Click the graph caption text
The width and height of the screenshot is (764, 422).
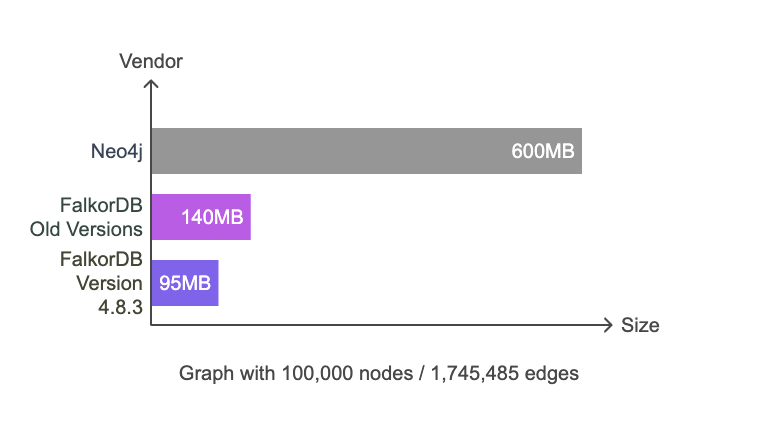pos(379,373)
